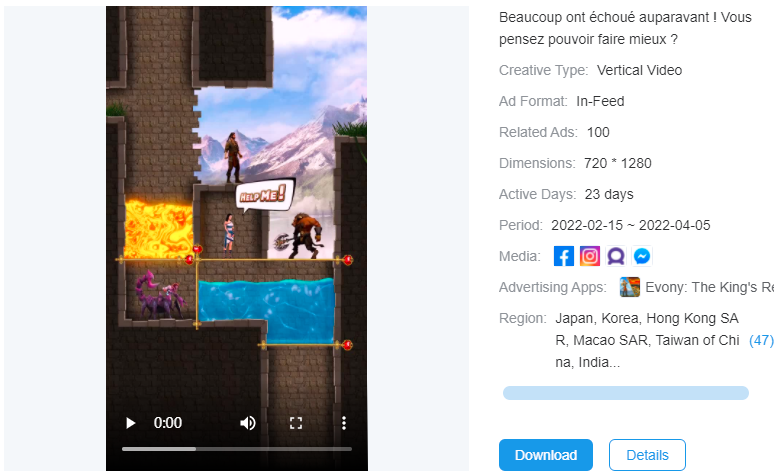Screen dimensions: 780x476
Task: Select the Instagram media icon
Action: click(x=591, y=257)
